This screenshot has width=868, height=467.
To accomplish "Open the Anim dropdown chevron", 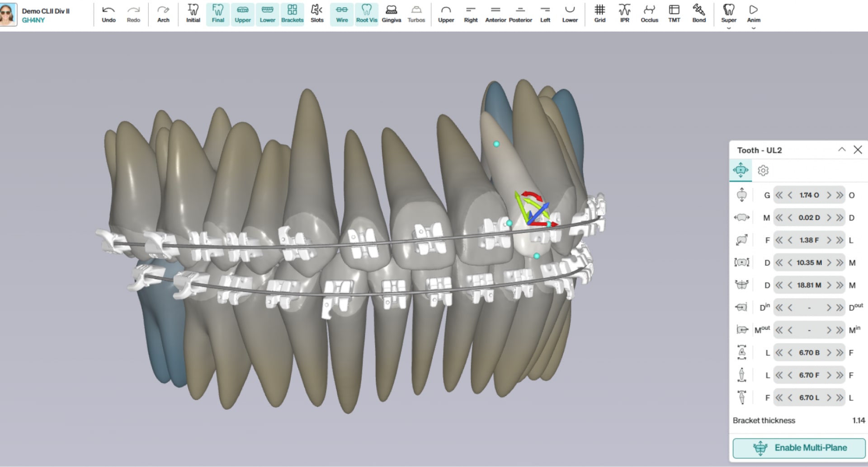I will pyautogui.click(x=754, y=28).
